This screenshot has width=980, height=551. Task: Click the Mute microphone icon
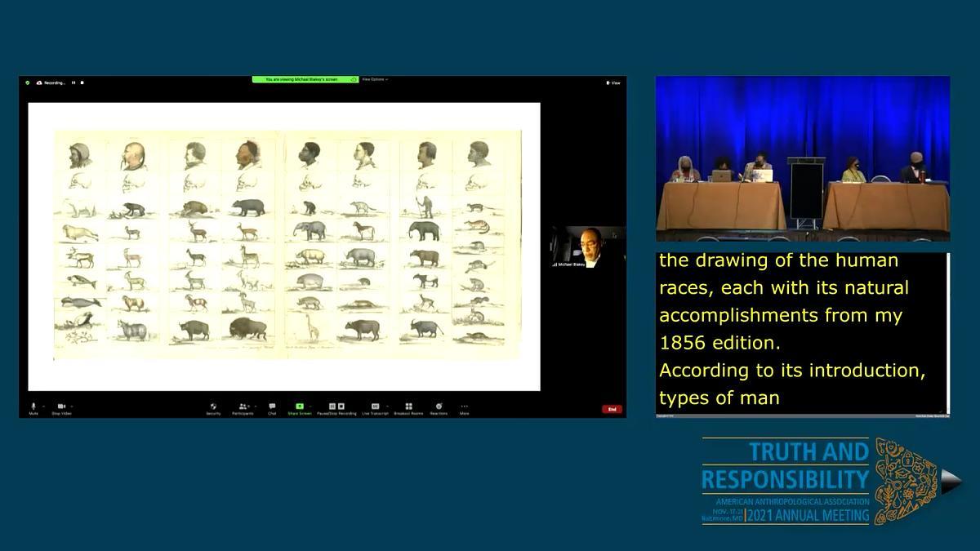pos(33,407)
